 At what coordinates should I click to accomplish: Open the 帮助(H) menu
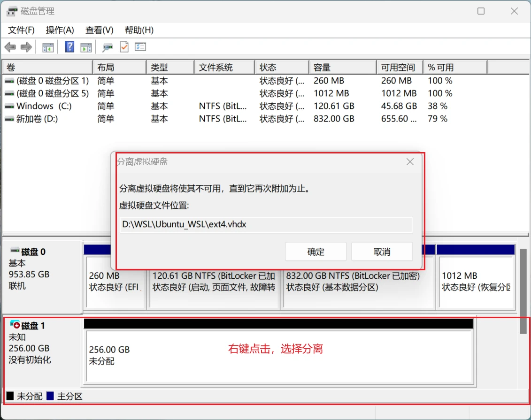point(139,30)
